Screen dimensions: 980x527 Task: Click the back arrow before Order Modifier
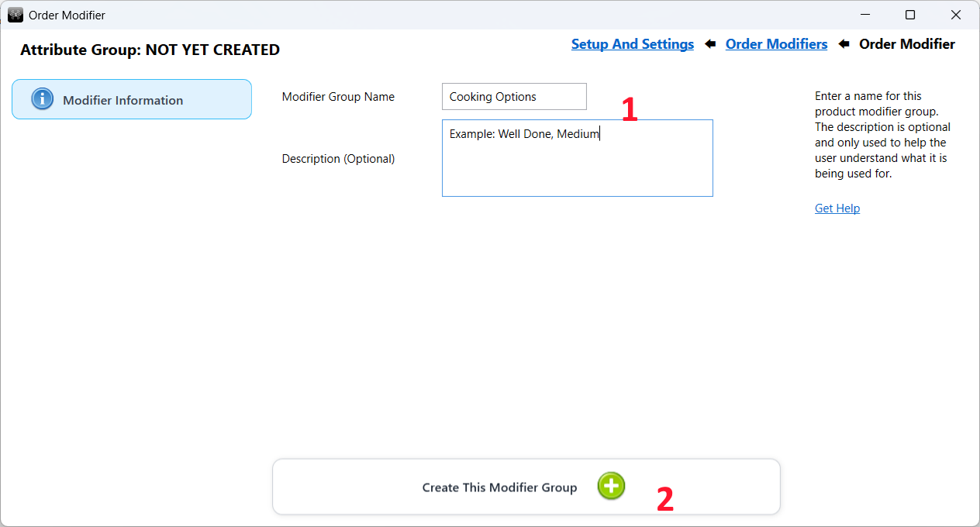click(x=844, y=44)
